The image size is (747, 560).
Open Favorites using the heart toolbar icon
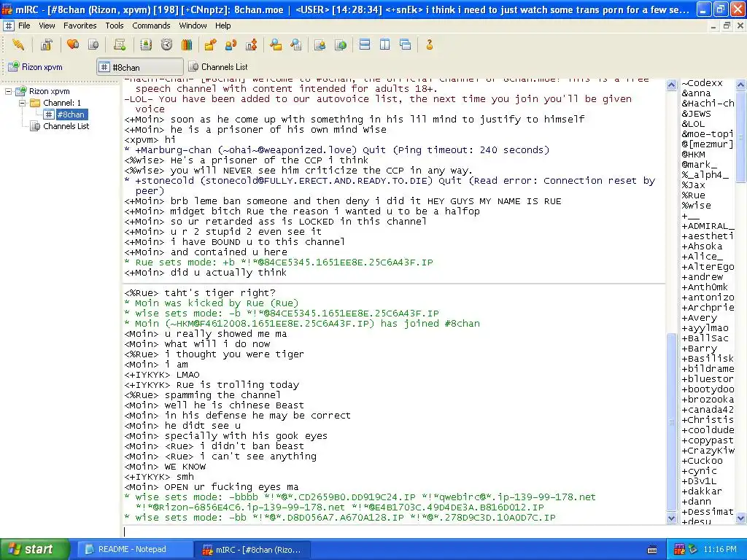click(x=73, y=44)
